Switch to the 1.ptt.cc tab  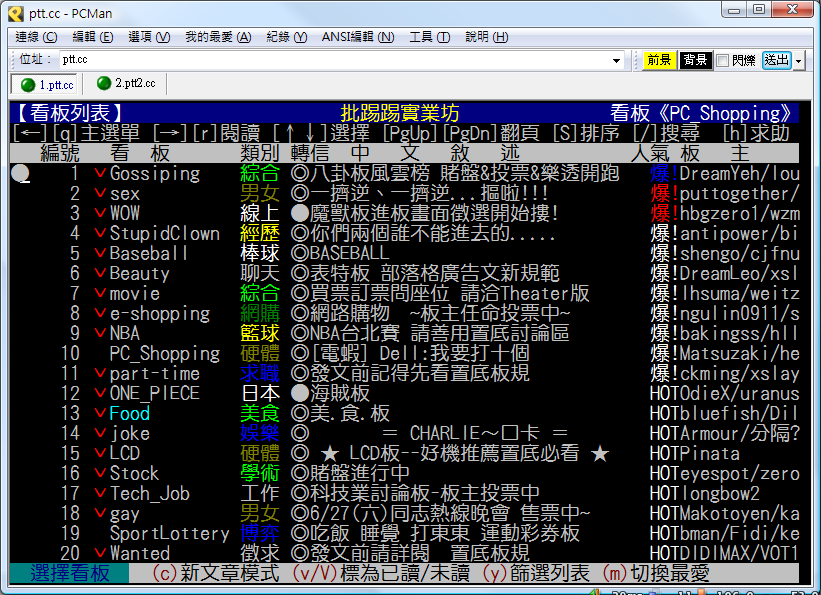(45, 84)
